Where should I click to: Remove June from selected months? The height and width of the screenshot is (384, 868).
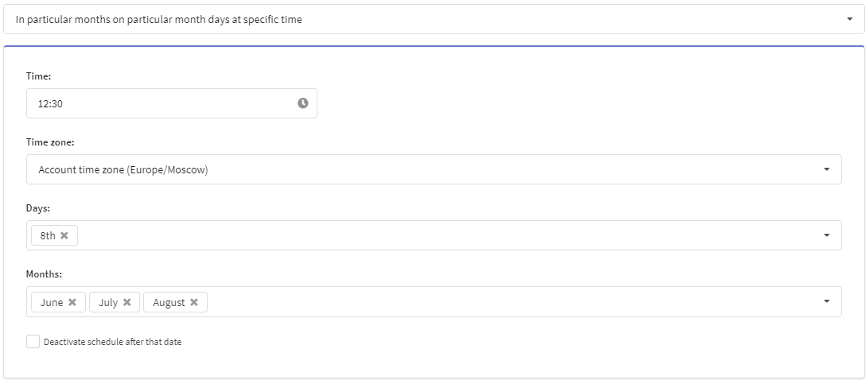(x=72, y=302)
